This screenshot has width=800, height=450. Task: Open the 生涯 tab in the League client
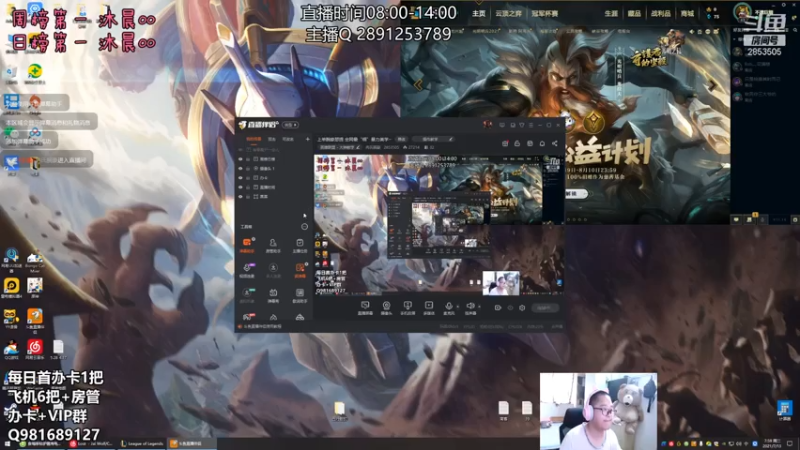(611, 14)
